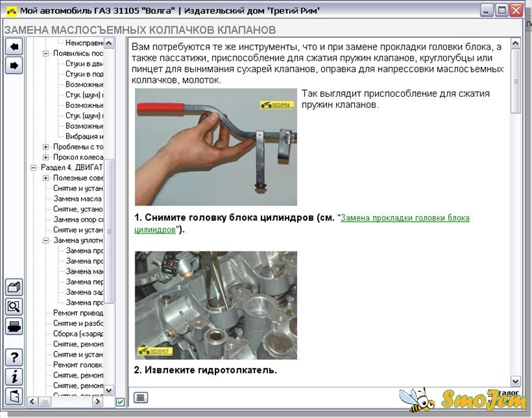Select the 'Стуки в дви' tree item
Screen dimensions: 532x418
pos(84,63)
